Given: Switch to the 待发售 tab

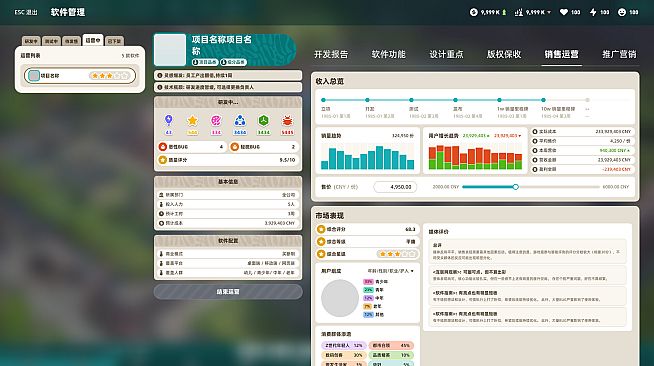Looking at the screenshot, I should (x=72, y=41).
